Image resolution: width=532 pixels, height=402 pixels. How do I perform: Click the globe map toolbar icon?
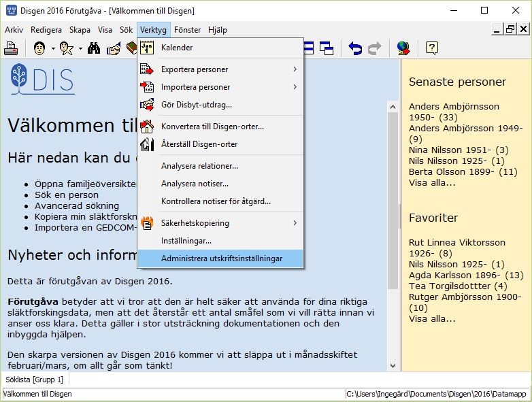pyautogui.click(x=403, y=48)
